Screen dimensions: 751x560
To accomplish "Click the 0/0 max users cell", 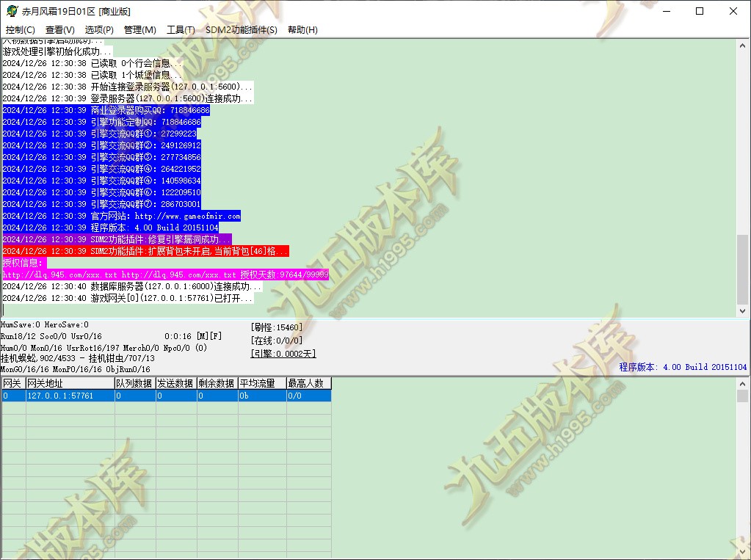I will pos(309,396).
